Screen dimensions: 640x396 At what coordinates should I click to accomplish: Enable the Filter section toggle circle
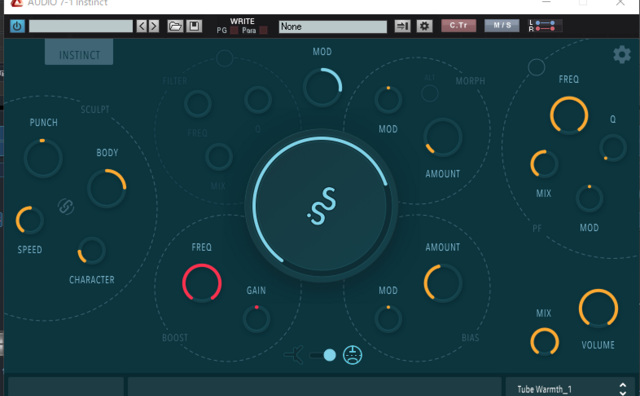[224, 58]
